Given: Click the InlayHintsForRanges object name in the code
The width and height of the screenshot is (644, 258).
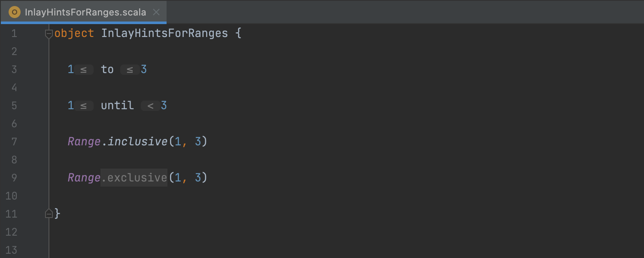Looking at the screenshot, I should (x=164, y=34).
